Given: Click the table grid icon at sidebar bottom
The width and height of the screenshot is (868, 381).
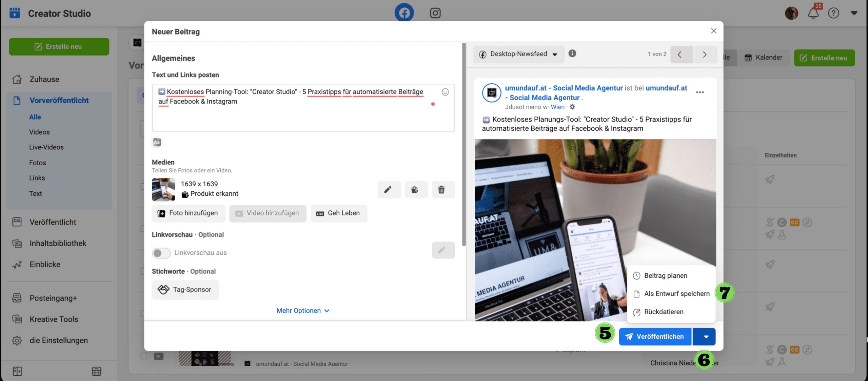Looking at the screenshot, I should [96, 372].
